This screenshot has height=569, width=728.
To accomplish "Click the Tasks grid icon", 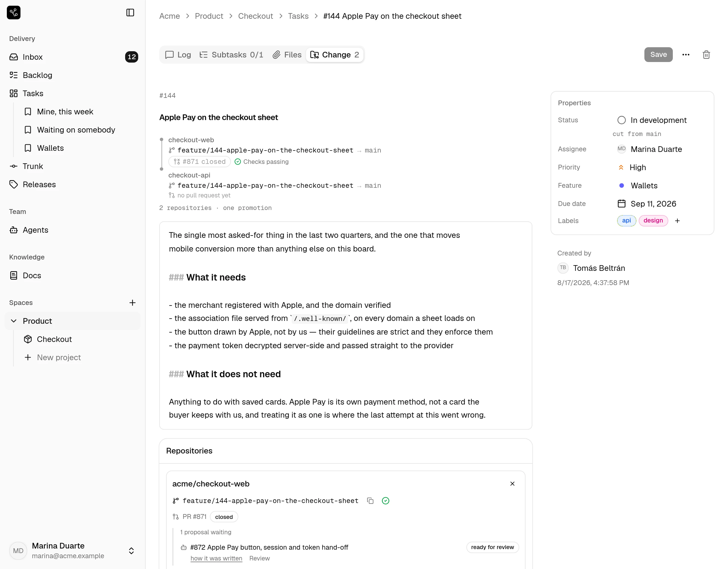I will [x=14, y=93].
